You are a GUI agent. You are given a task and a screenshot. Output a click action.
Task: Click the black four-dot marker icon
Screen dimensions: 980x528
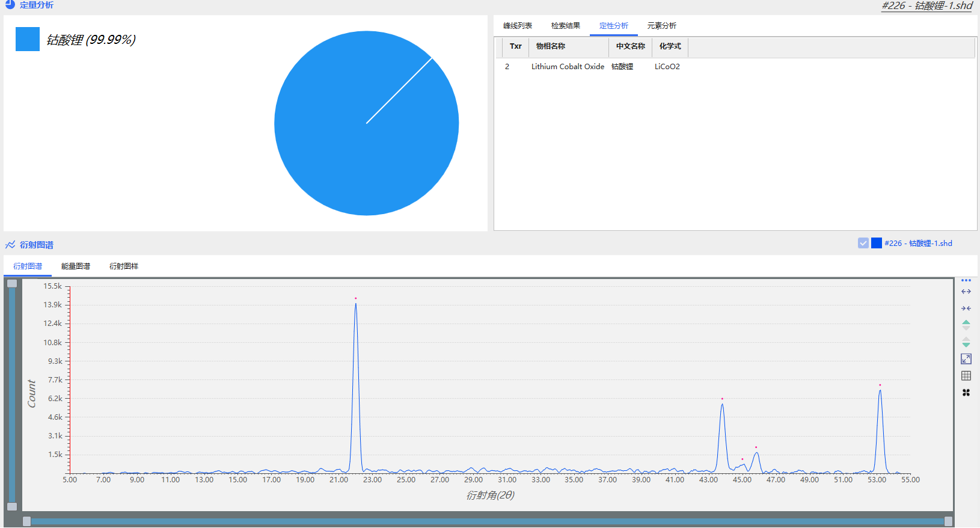click(966, 393)
